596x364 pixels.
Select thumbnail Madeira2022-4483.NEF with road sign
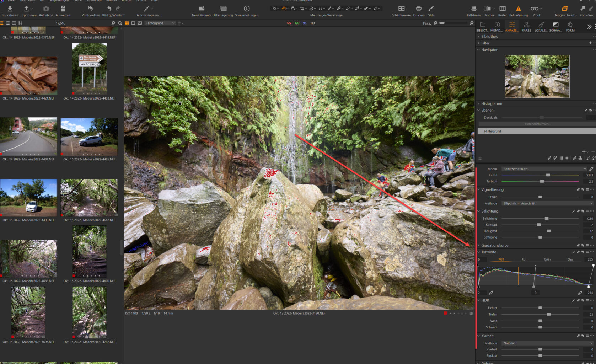click(89, 69)
